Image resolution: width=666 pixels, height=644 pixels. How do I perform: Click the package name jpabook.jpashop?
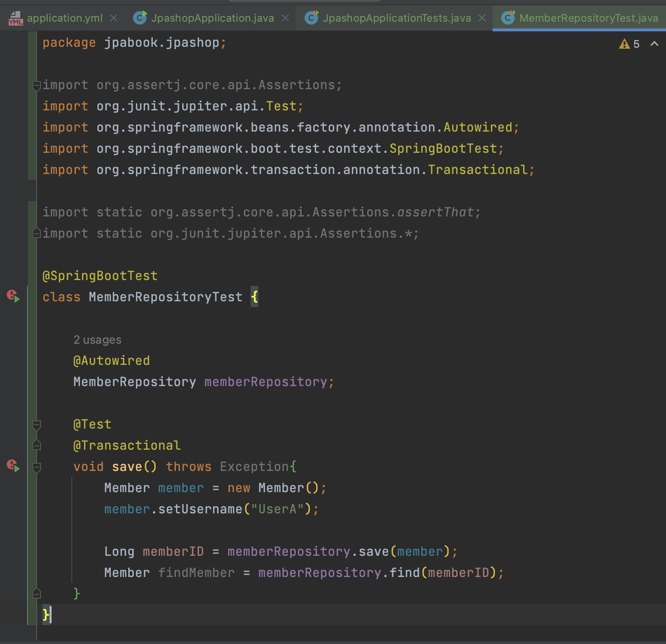[162, 42]
